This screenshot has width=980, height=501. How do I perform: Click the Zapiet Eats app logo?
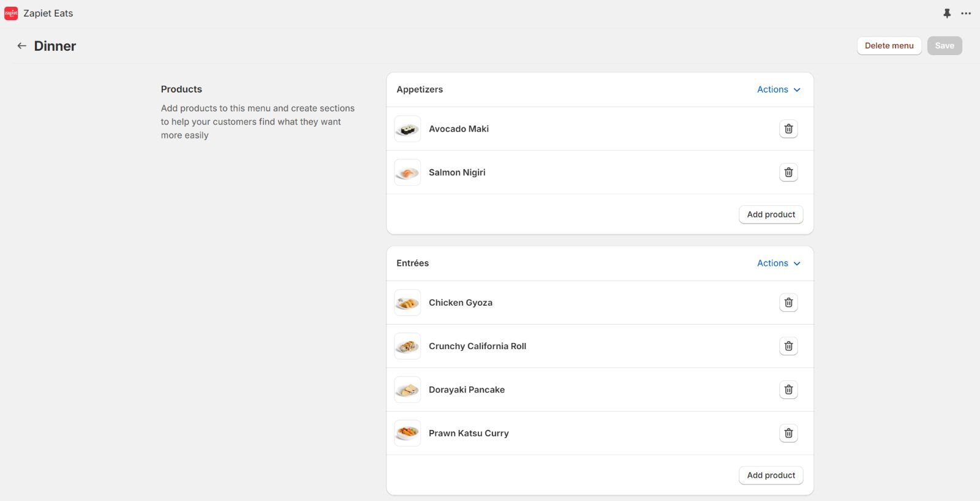tap(11, 13)
